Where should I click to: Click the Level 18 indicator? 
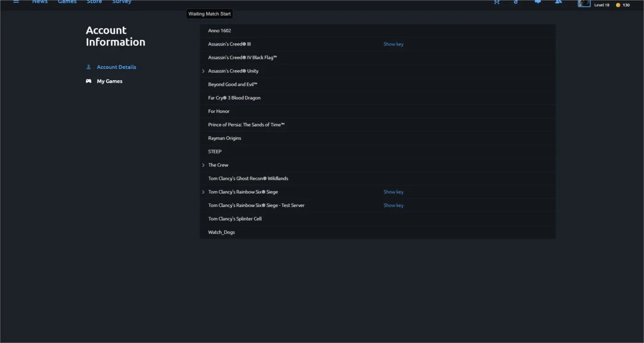pyautogui.click(x=602, y=5)
